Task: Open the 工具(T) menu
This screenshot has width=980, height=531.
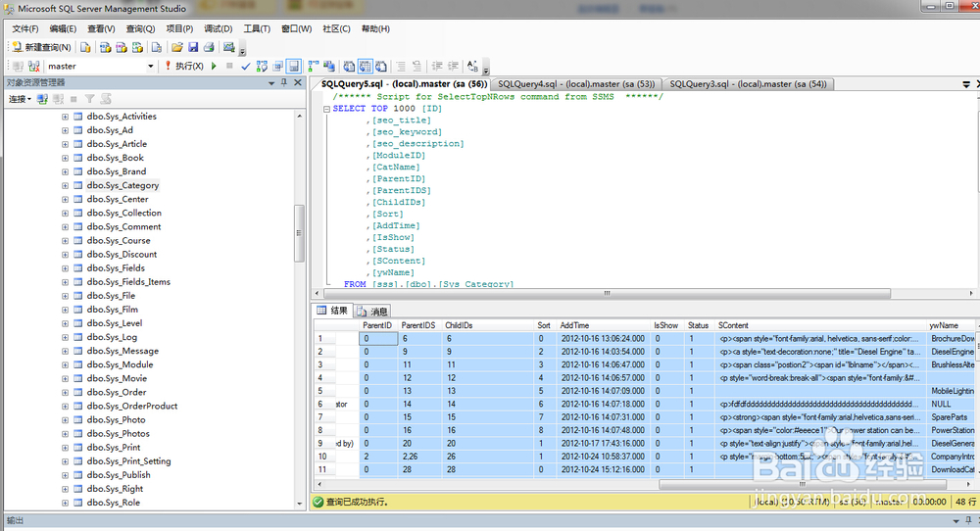Action: click(x=257, y=28)
